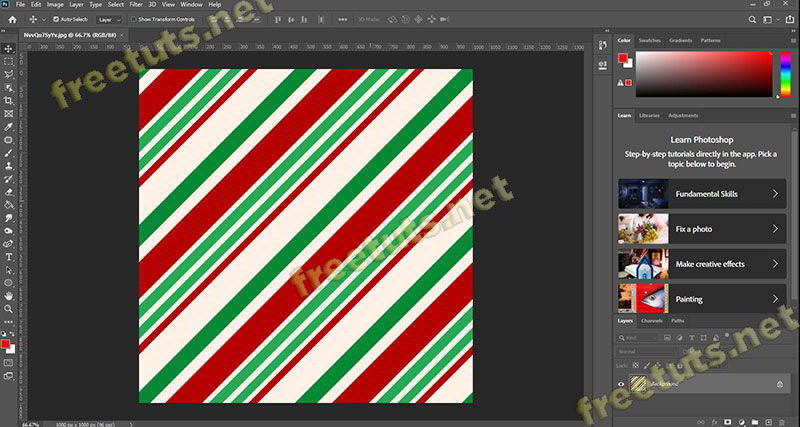Toggle Quick Mask mode
Image resolution: width=800 pixels, height=427 pixels.
pyautogui.click(x=9, y=363)
